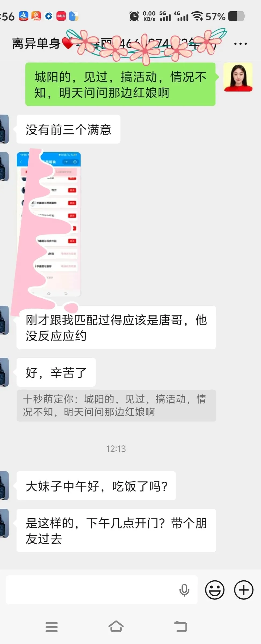This screenshot has width=261, height=644.
Task: Open the three-dot chat options menu
Action: pos(240,43)
